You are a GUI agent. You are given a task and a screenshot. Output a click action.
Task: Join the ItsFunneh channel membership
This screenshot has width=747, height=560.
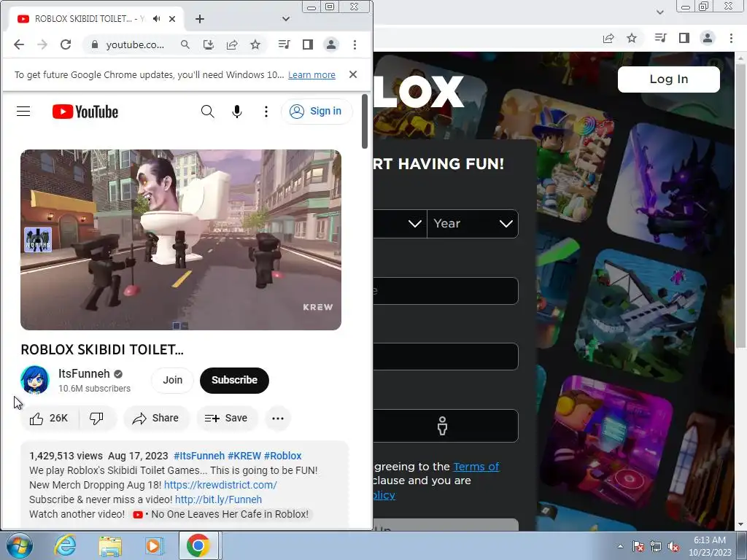coord(172,380)
